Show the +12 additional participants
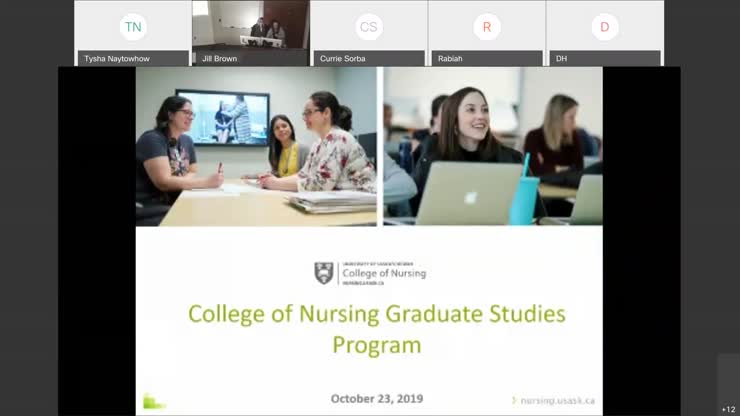 tap(728, 409)
